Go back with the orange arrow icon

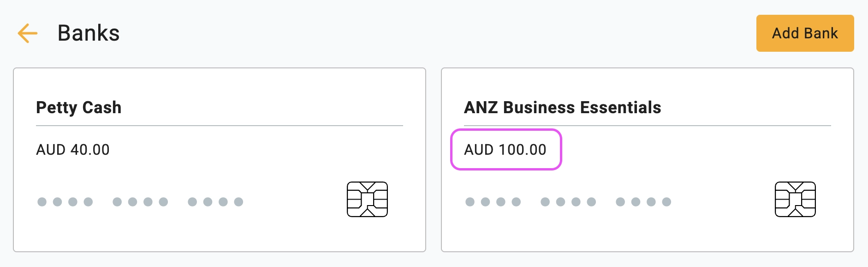[27, 33]
